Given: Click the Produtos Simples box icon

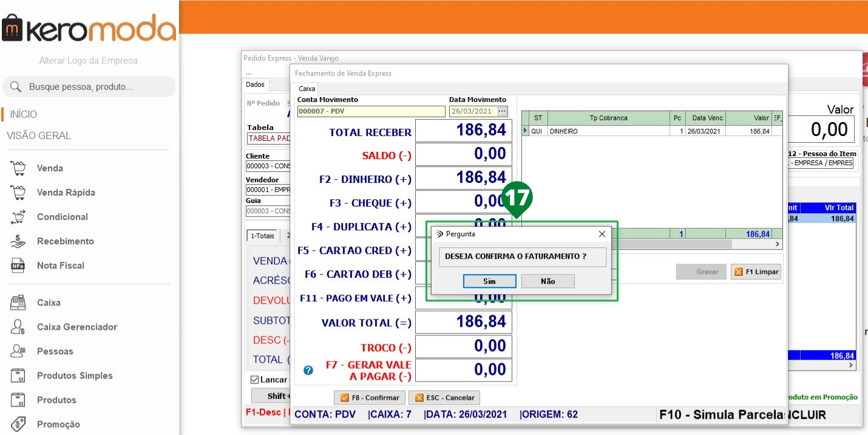Looking at the screenshot, I should click(18, 375).
